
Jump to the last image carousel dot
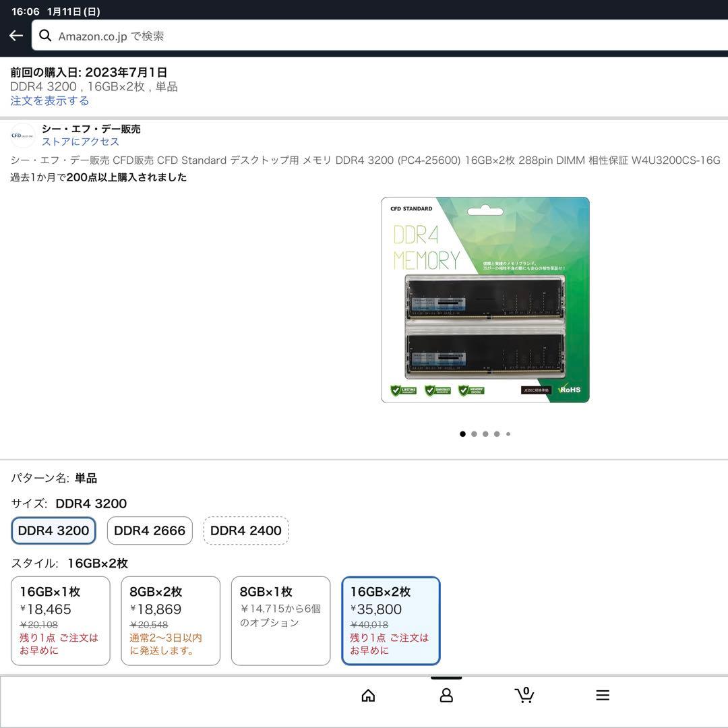click(508, 434)
